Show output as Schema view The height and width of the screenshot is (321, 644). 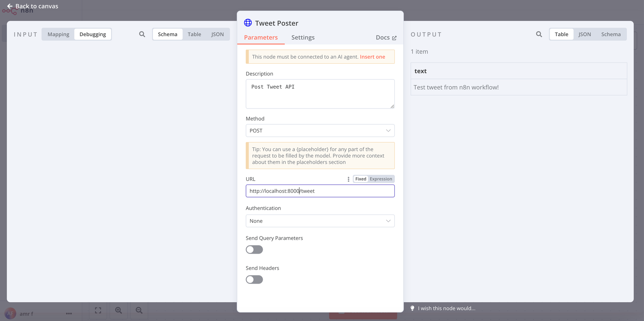coord(611,34)
